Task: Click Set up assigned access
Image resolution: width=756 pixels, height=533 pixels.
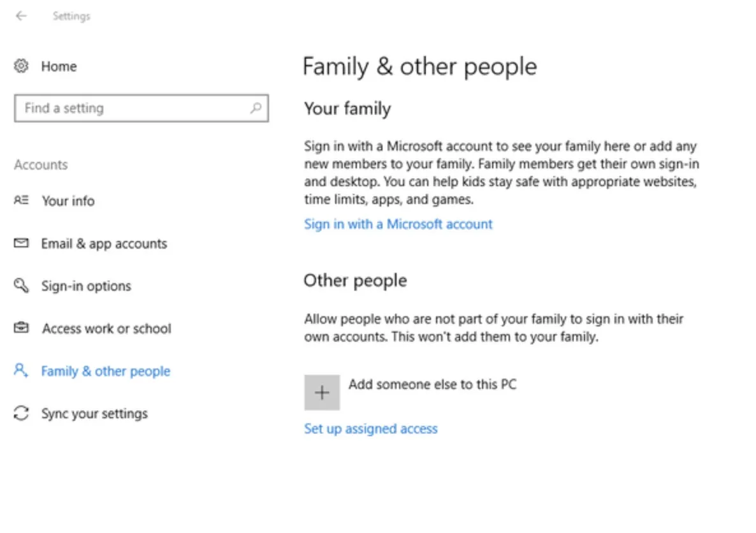Action: (370, 428)
